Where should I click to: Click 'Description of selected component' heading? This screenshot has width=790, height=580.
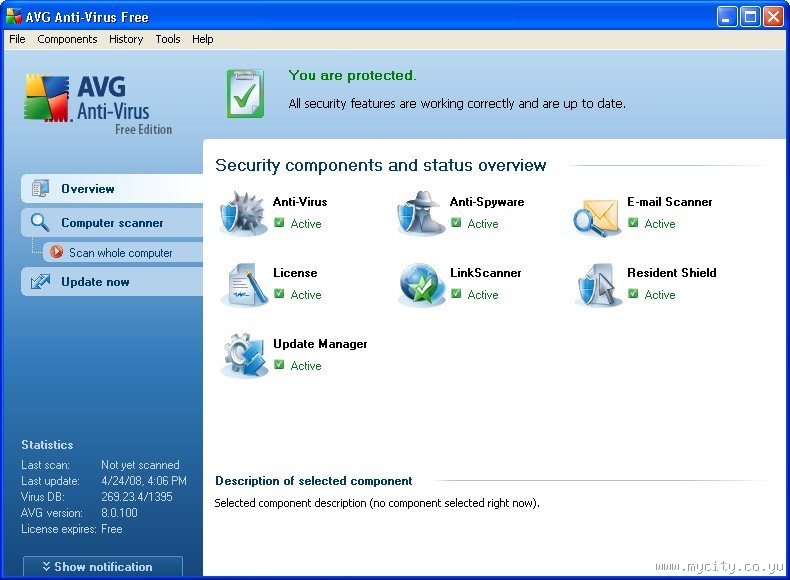click(x=313, y=481)
